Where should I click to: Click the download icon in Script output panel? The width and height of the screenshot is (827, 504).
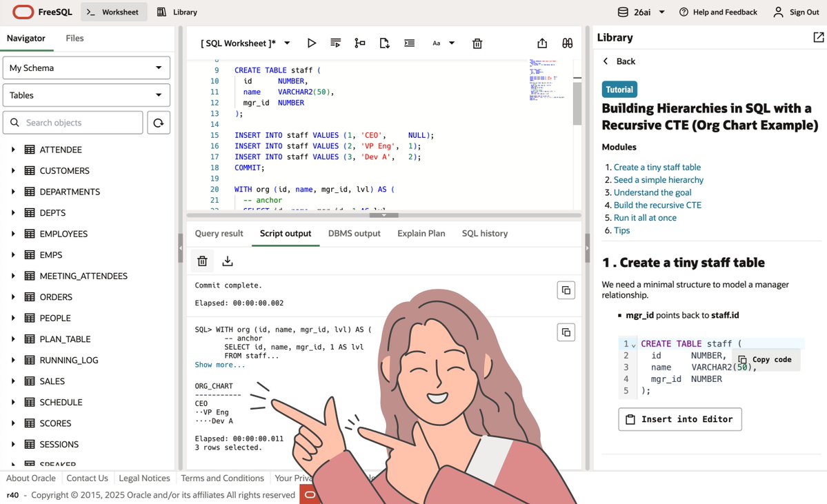228,261
